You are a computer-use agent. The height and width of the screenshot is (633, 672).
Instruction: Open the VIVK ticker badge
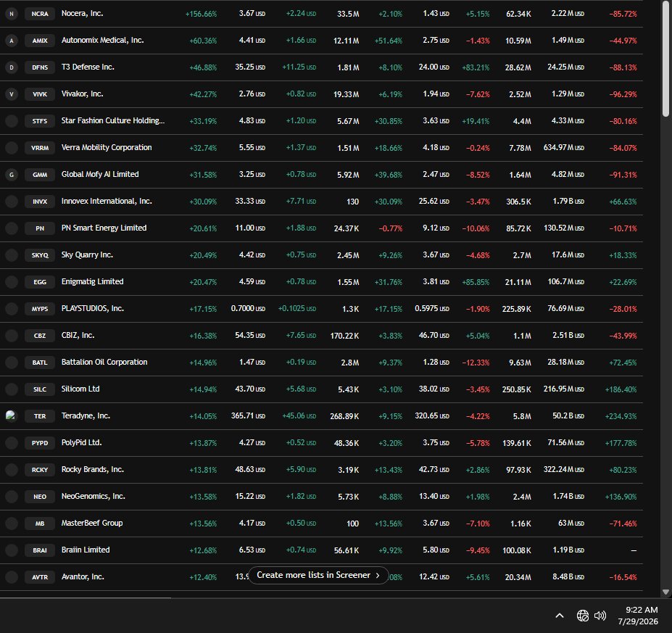click(40, 94)
